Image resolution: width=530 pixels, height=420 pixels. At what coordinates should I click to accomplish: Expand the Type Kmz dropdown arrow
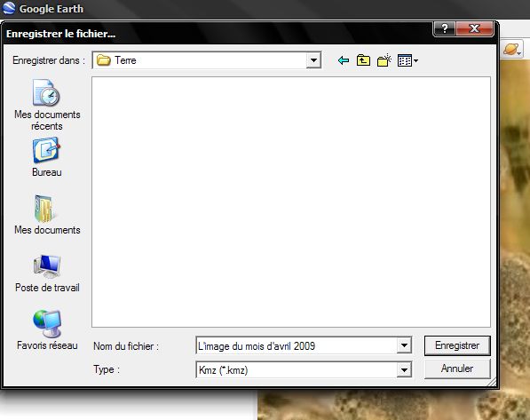click(x=404, y=370)
